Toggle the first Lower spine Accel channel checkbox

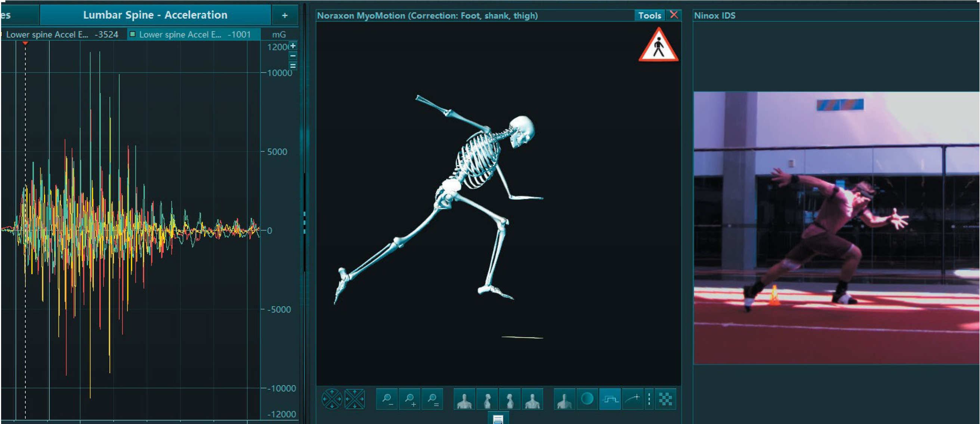point(1,34)
